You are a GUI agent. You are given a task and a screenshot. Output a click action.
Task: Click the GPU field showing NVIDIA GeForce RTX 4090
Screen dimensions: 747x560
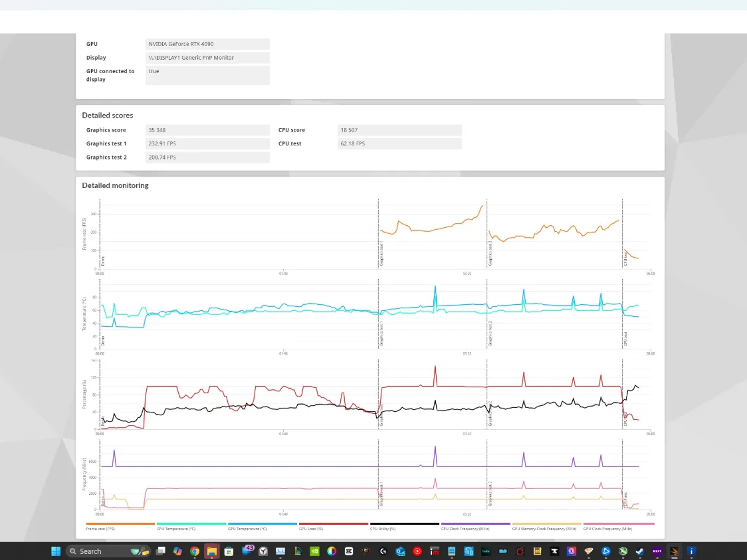[x=207, y=44]
